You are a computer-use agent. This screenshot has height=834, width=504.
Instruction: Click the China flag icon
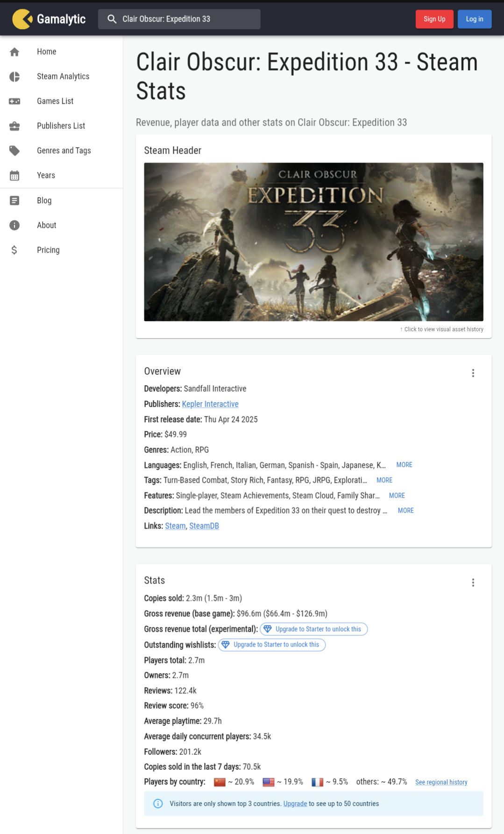[220, 782]
